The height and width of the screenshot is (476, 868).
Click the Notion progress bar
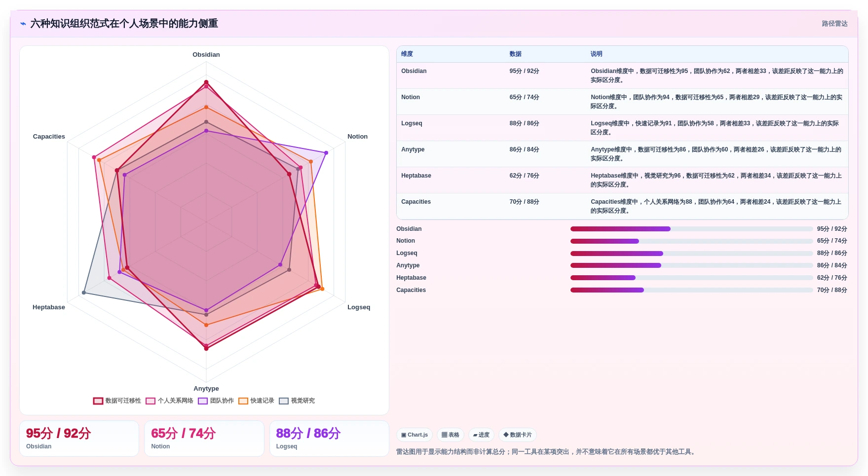click(x=691, y=241)
